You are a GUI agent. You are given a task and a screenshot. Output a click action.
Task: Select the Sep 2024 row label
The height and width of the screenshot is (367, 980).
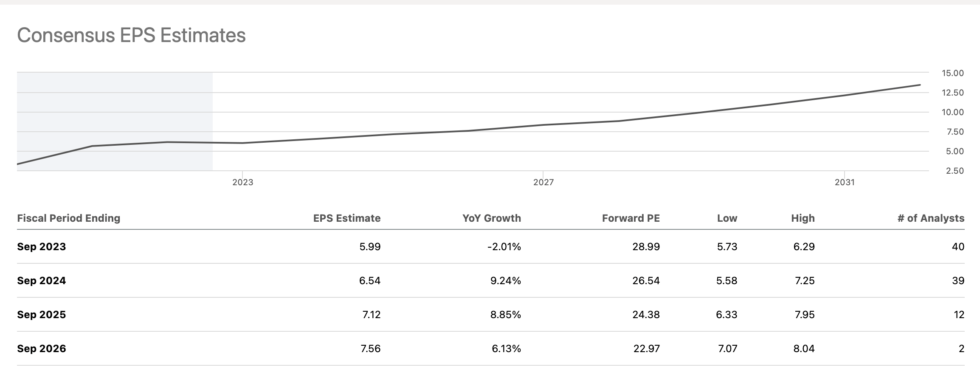click(42, 281)
